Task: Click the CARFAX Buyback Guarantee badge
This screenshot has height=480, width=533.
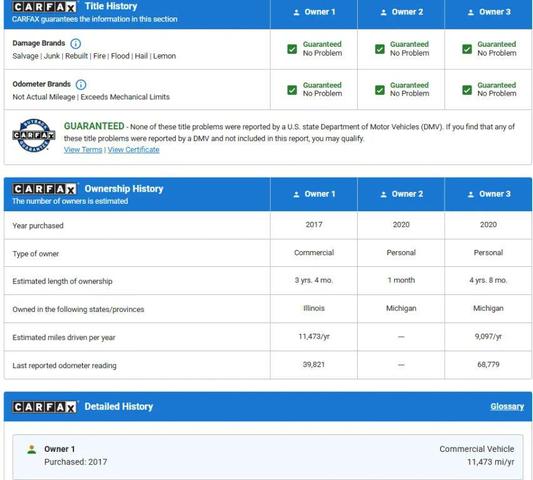Action: (x=34, y=135)
